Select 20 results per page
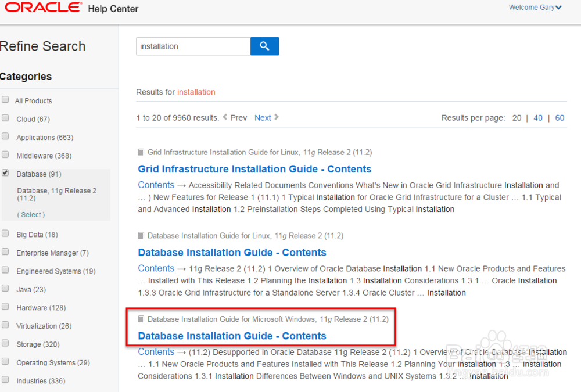This screenshot has height=392, width=581. point(517,118)
